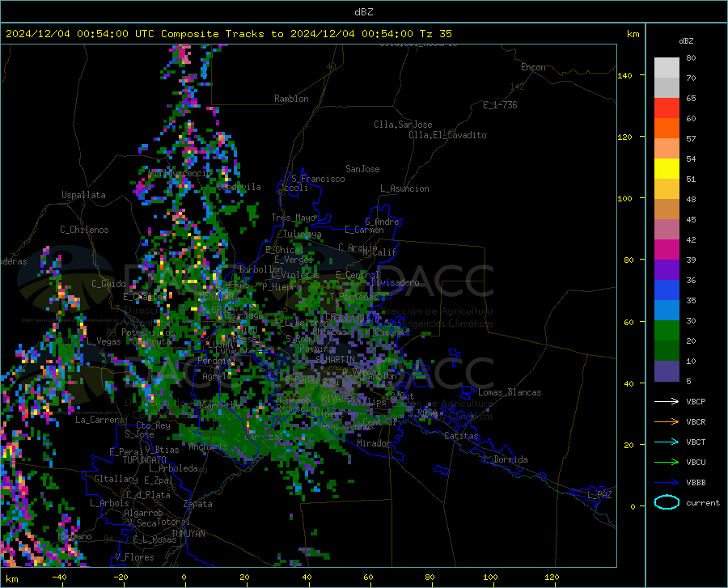The height and width of the screenshot is (588, 728).
Task: Select the dark green 10–20 dBZ swatch
Action: (x=667, y=351)
